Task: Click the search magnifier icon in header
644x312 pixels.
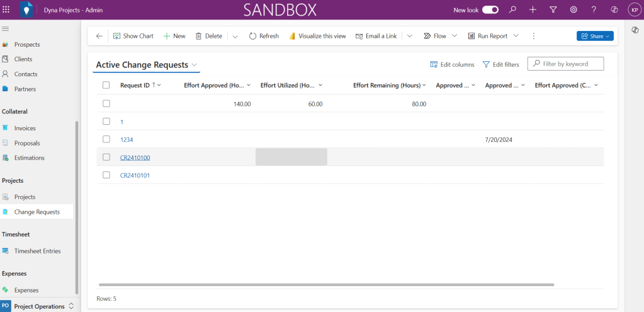Action: (x=512, y=10)
